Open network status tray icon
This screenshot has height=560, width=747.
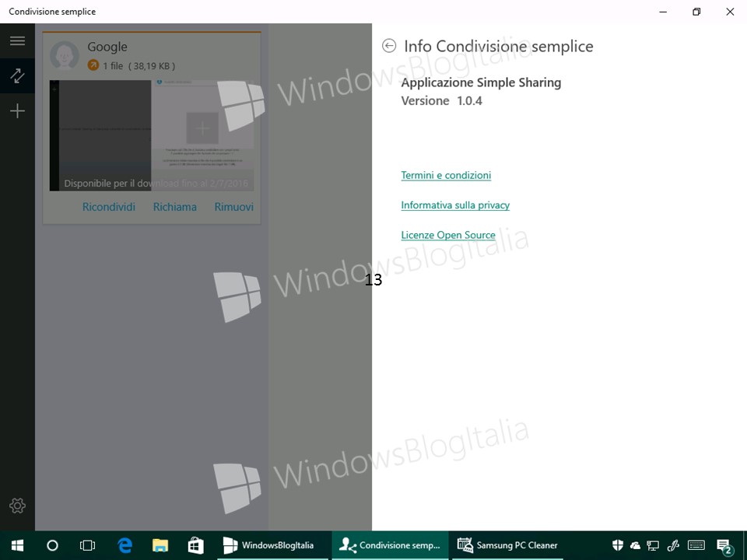653,546
